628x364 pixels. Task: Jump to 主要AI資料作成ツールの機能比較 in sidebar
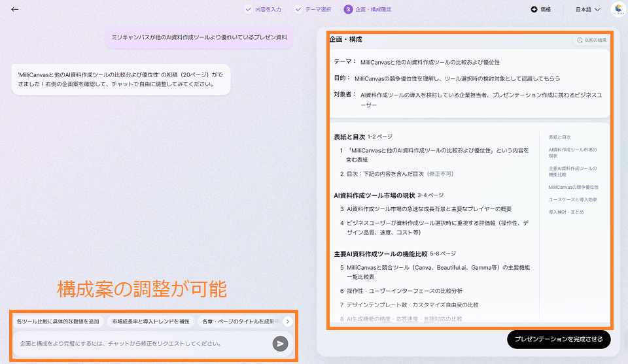coord(573,172)
